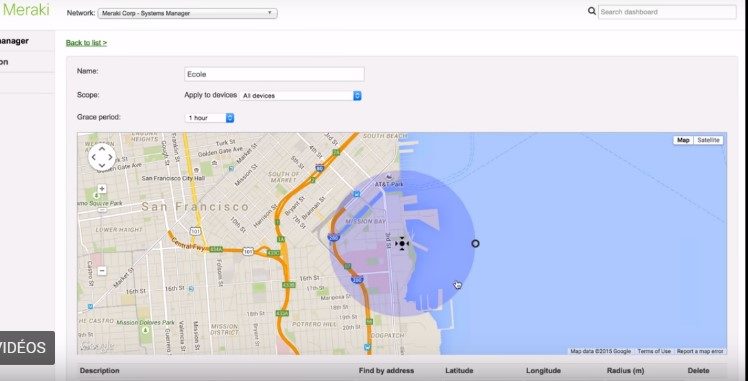Click the map pan control
This screenshot has height=381, width=748.
102,156
